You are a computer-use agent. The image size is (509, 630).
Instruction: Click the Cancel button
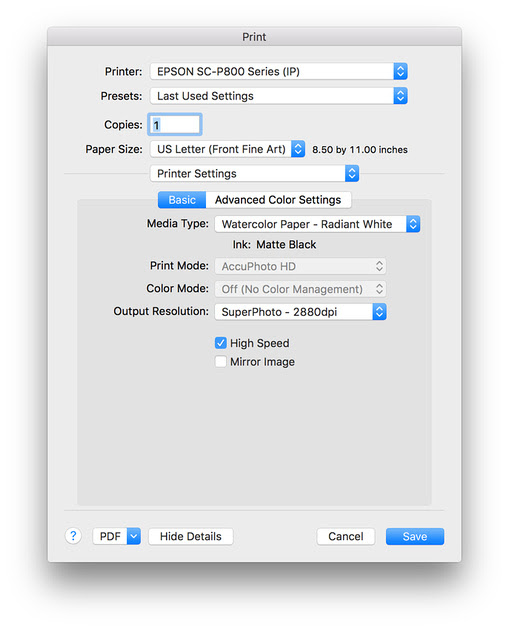click(346, 536)
